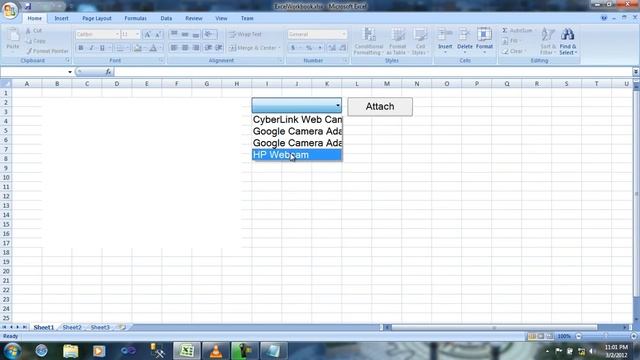Open the Sort & Filter menu
Viewport: 640px width, 360px height.
point(547,41)
